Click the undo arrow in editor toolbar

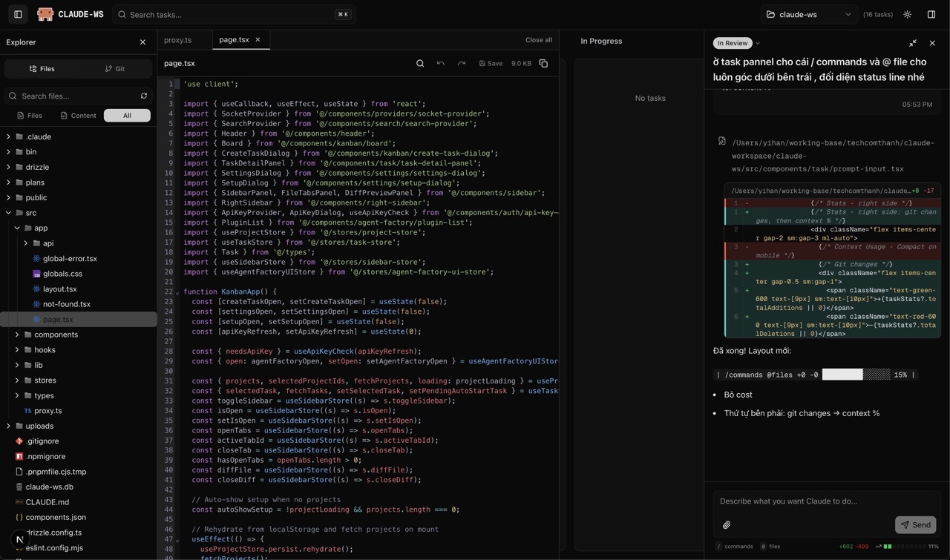(441, 64)
